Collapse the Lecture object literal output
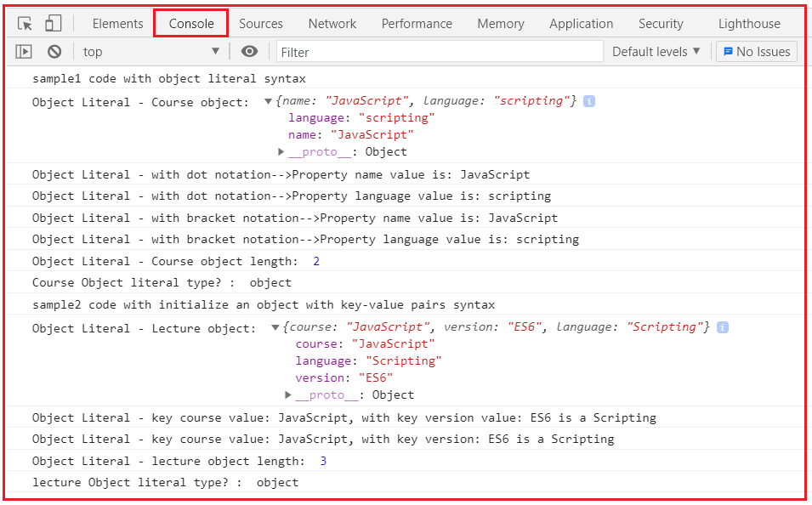 pyautogui.click(x=276, y=327)
